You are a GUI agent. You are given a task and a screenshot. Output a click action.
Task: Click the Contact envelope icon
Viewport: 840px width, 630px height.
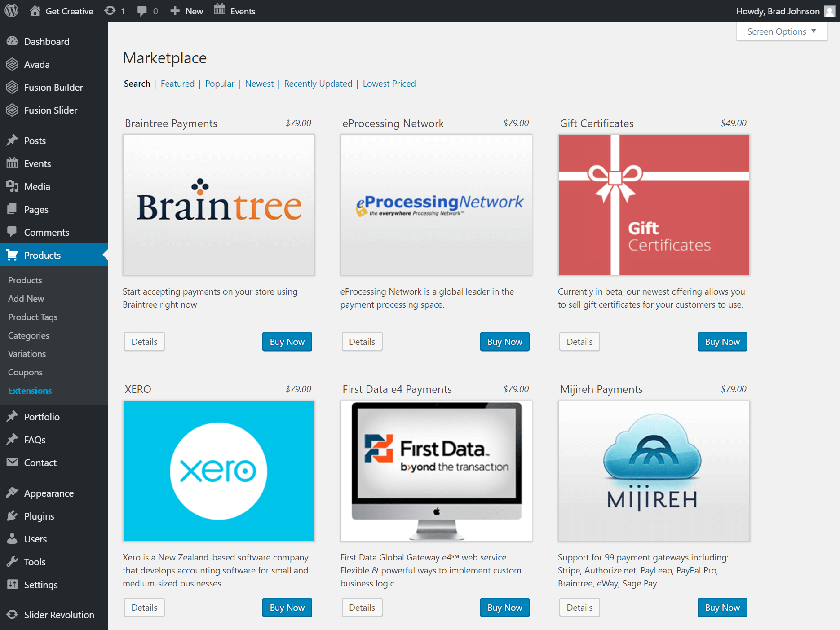pos(12,462)
